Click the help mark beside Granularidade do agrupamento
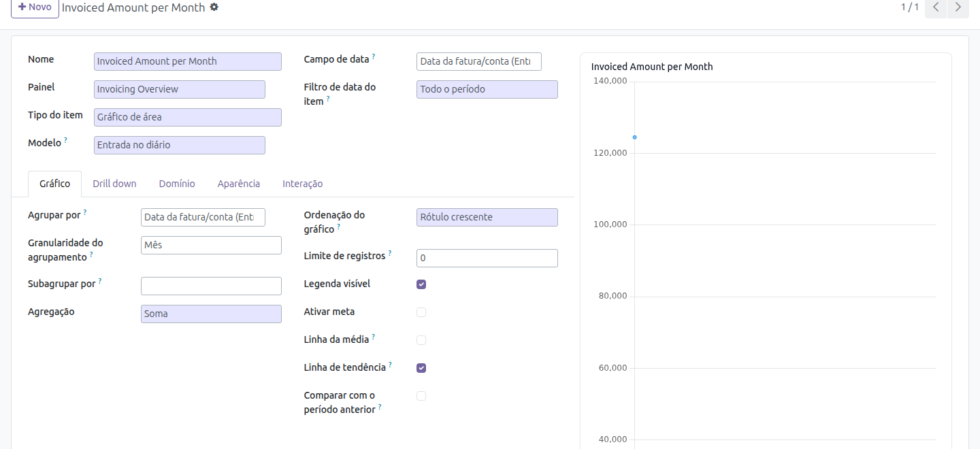The image size is (980, 449). click(91, 254)
